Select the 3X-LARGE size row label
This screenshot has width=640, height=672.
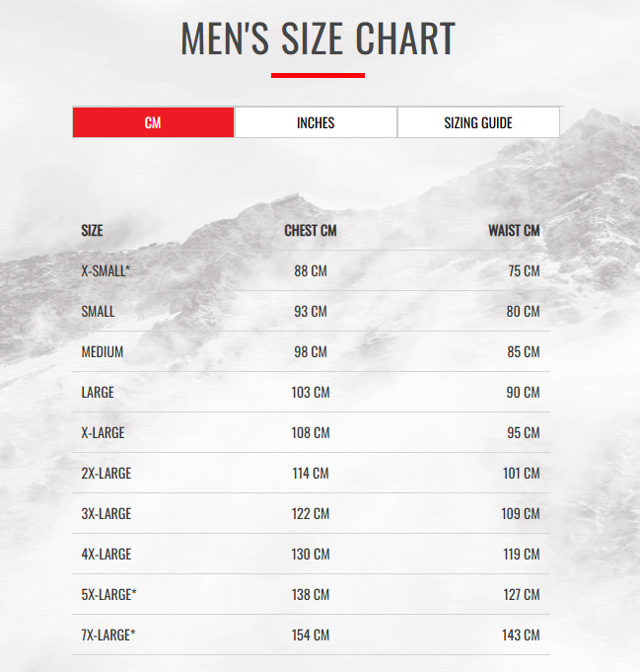click(106, 514)
